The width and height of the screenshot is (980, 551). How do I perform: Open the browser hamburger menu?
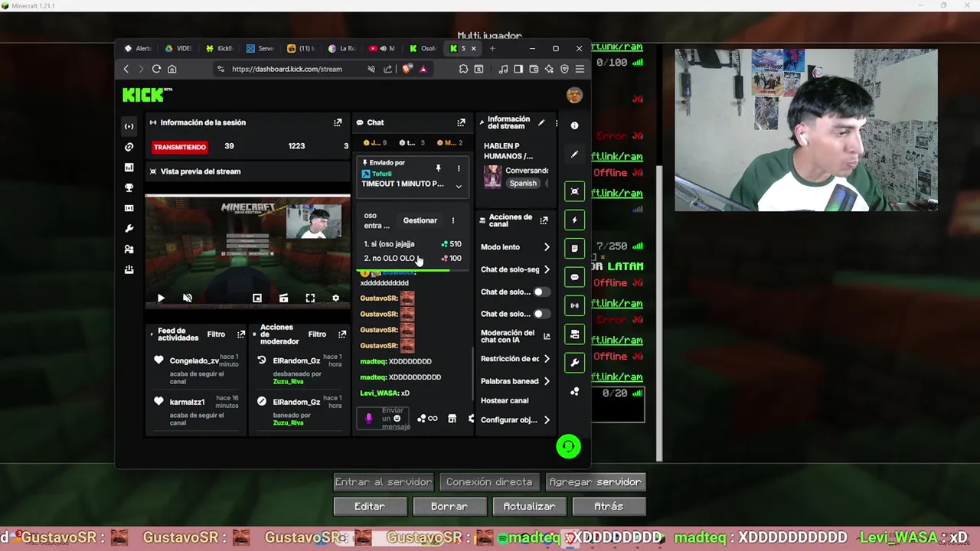(580, 69)
